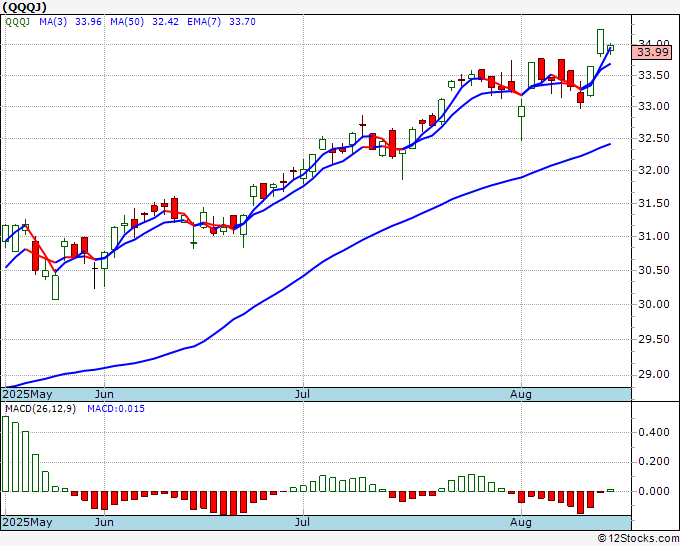This screenshot has height=546, width=680.
Task: Click the MA(50) legend label
Action: pyautogui.click(x=127, y=22)
